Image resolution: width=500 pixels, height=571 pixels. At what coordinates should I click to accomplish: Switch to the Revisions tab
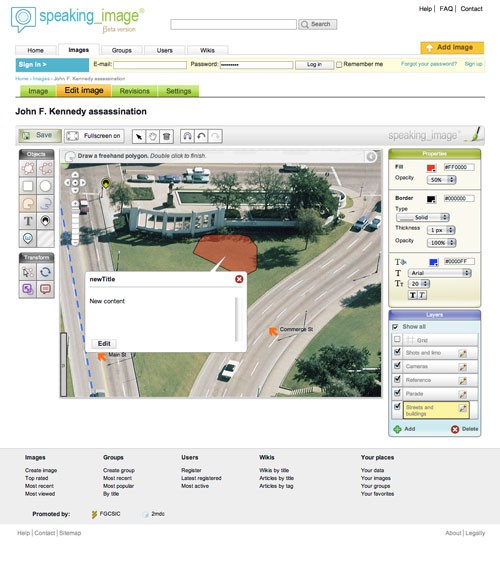[134, 91]
